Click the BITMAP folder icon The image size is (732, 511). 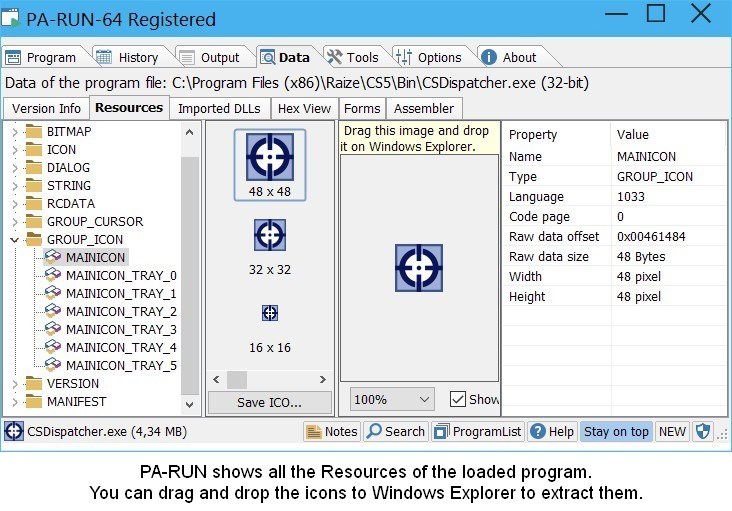pyautogui.click(x=34, y=132)
